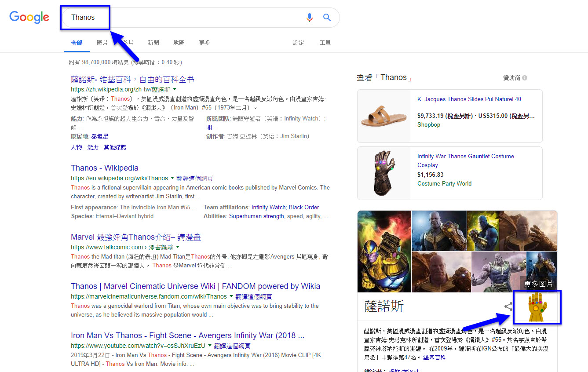Click the Costume Party World seller text

tap(444, 184)
